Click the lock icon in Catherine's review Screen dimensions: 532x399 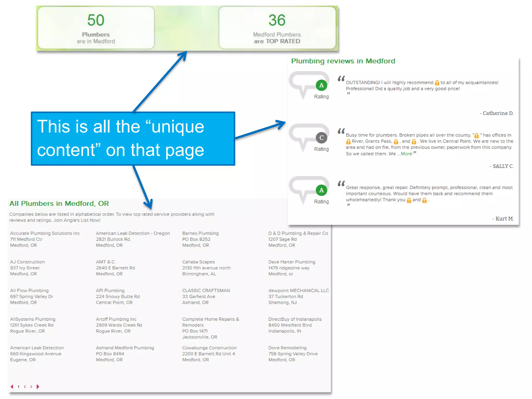pyautogui.click(x=437, y=83)
